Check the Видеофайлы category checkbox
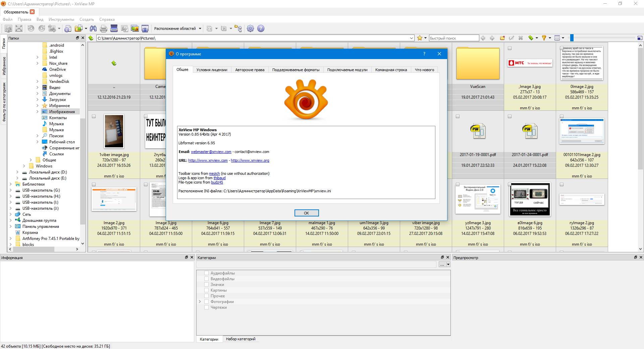Viewport: 644px width, 349px height. pyautogui.click(x=207, y=279)
